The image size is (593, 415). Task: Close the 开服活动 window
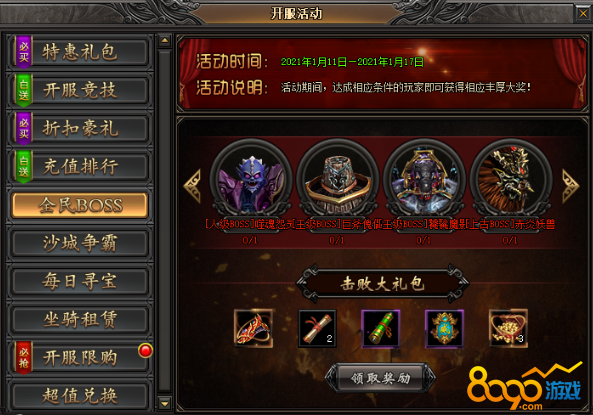pyautogui.click(x=583, y=14)
